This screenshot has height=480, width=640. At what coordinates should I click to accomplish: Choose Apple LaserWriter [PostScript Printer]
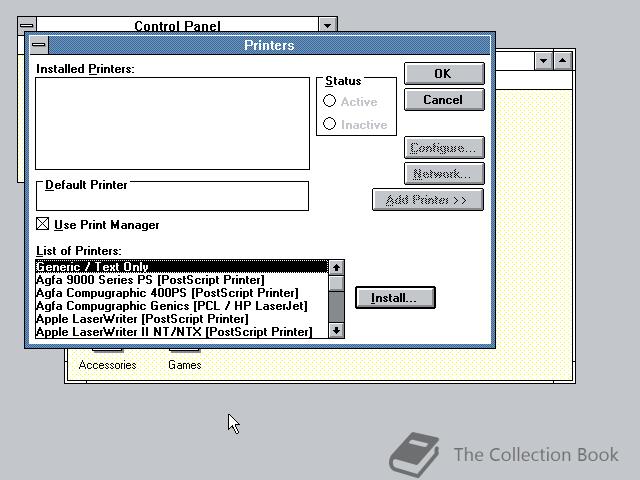182,319
